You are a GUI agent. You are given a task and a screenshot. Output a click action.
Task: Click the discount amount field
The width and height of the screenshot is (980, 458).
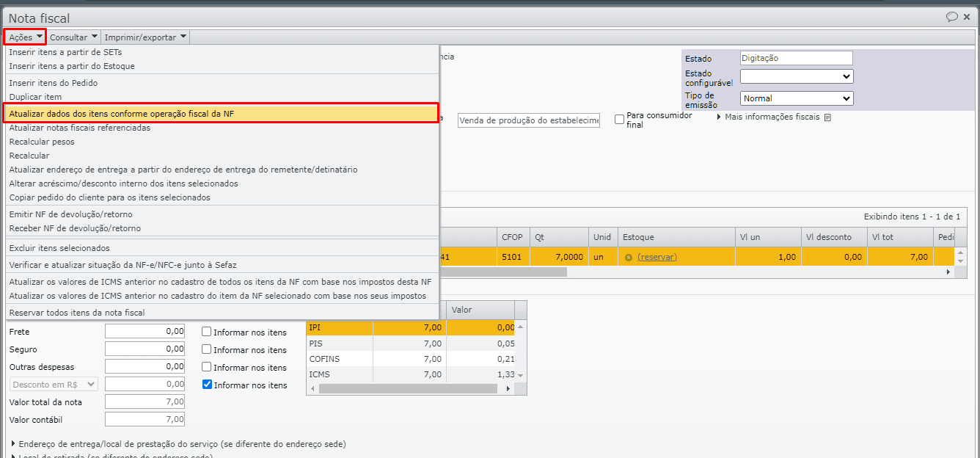point(145,384)
